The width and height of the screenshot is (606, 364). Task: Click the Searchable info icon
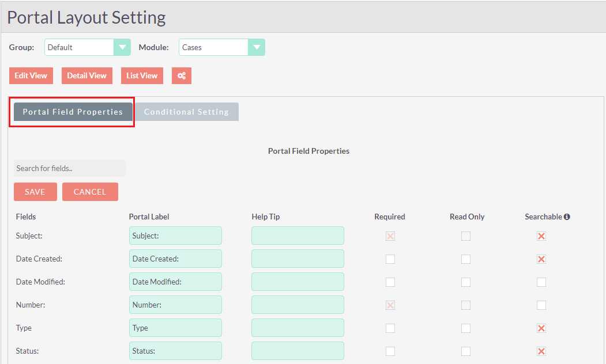(567, 217)
